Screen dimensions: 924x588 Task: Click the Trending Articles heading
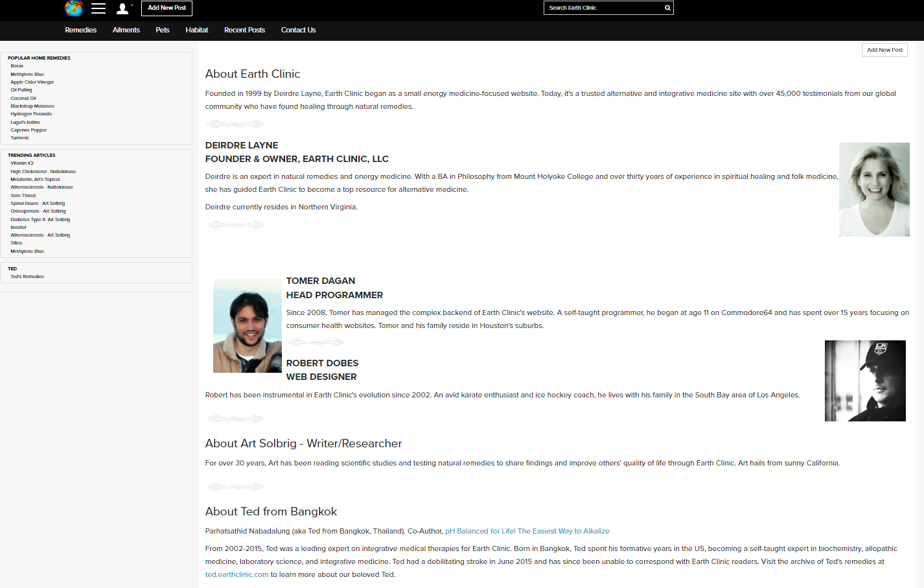click(32, 156)
